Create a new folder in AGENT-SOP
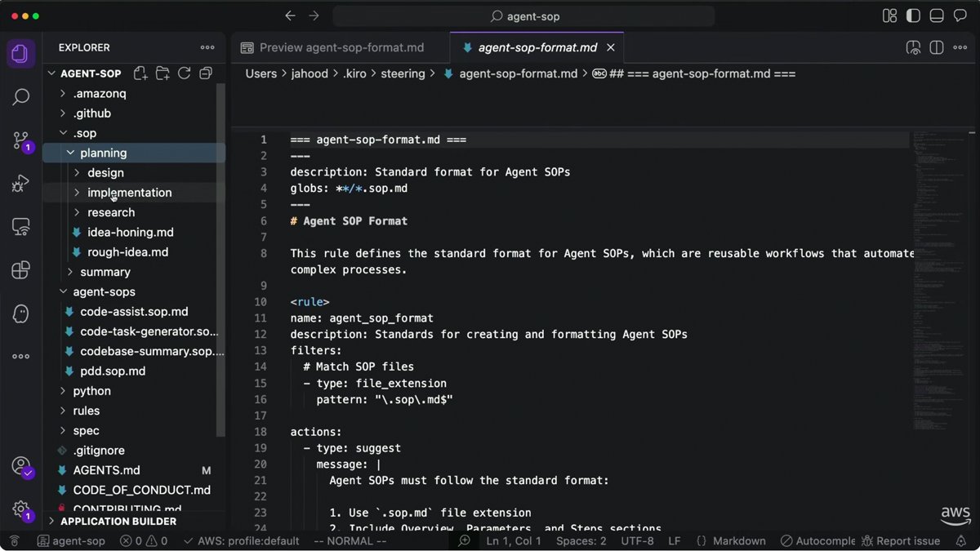This screenshot has width=980, height=551. pyautogui.click(x=163, y=73)
